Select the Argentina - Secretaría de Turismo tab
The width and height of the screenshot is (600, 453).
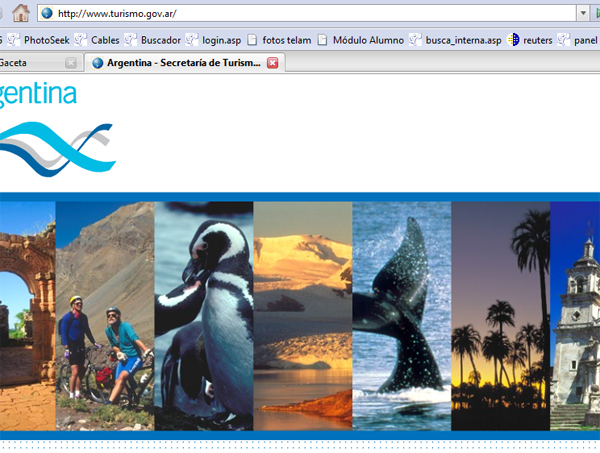tap(175, 62)
